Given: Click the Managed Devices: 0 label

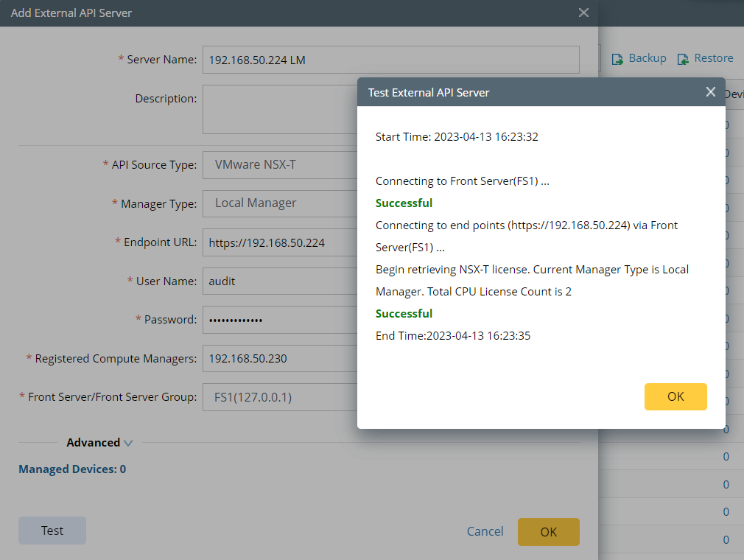Looking at the screenshot, I should point(71,469).
